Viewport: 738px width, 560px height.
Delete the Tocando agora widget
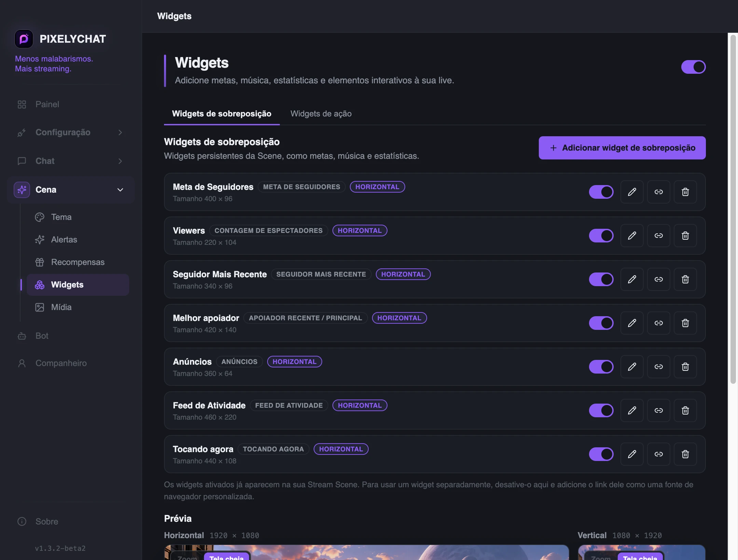[685, 454]
